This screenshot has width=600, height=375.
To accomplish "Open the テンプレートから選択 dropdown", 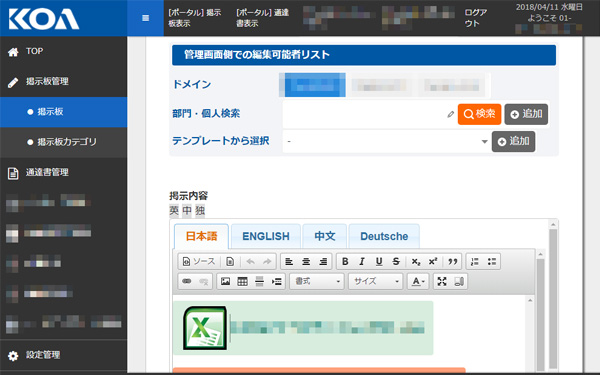I will (x=387, y=142).
